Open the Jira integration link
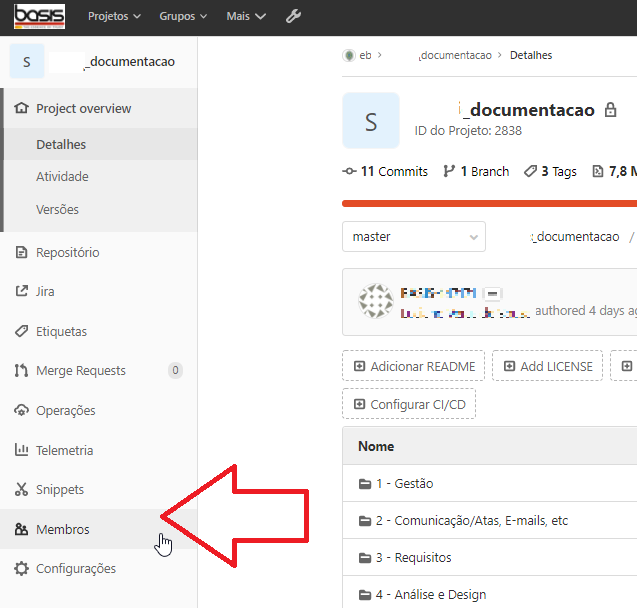Image resolution: width=637 pixels, height=608 pixels. (x=45, y=292)
